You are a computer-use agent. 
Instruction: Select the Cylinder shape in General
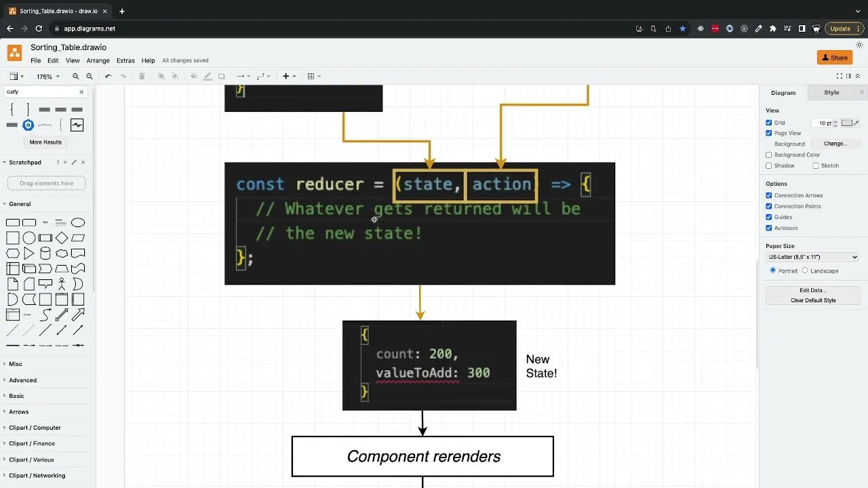45,253
